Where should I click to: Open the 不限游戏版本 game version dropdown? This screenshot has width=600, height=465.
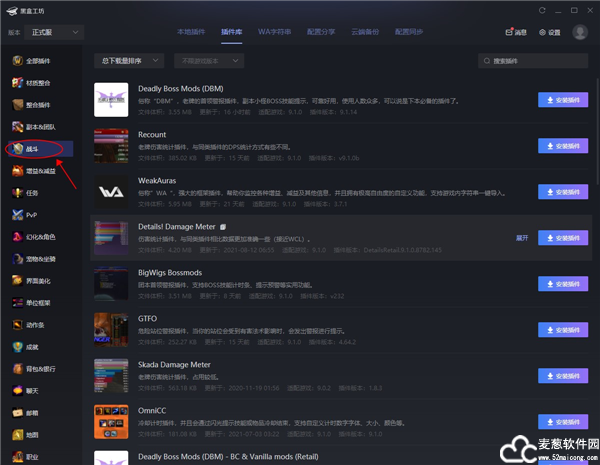[x=209, y=61]
